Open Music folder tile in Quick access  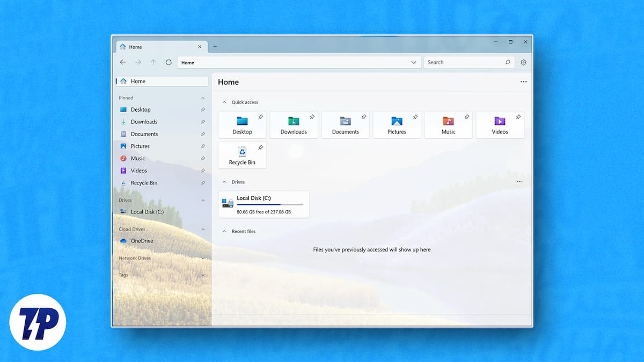(448, 125)
